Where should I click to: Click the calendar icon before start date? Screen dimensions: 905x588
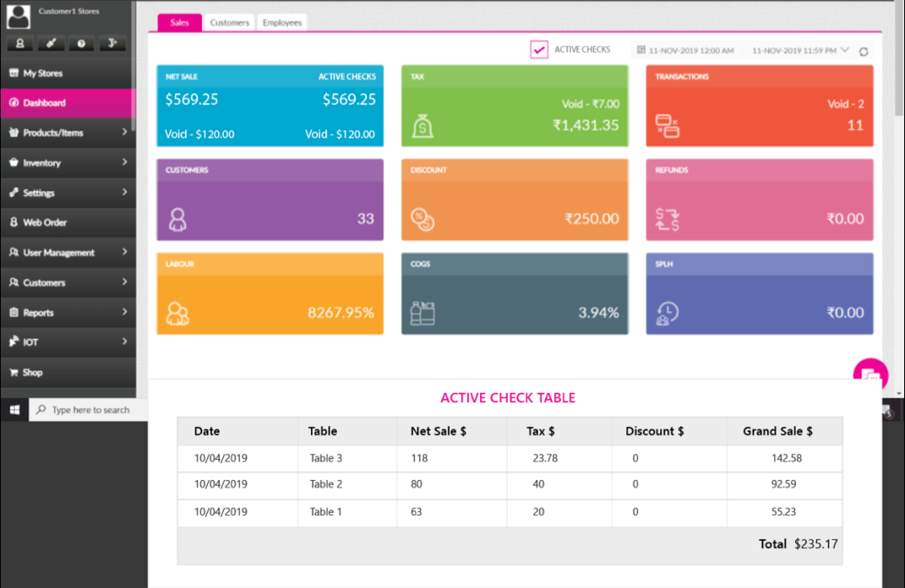click(641, 50)
